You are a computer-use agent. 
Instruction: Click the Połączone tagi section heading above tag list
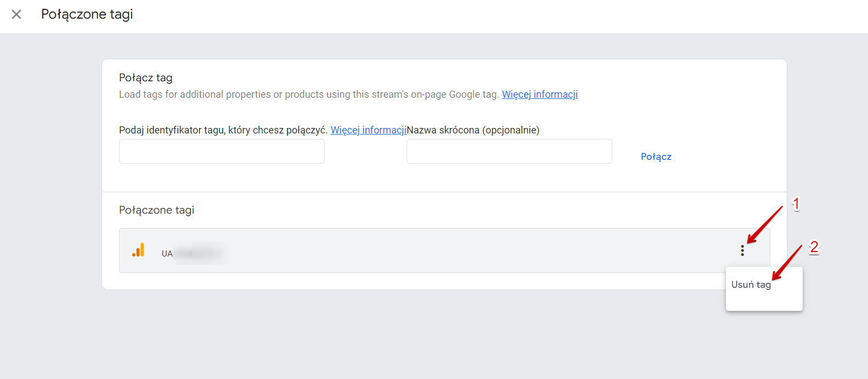(x=157, y=210)
